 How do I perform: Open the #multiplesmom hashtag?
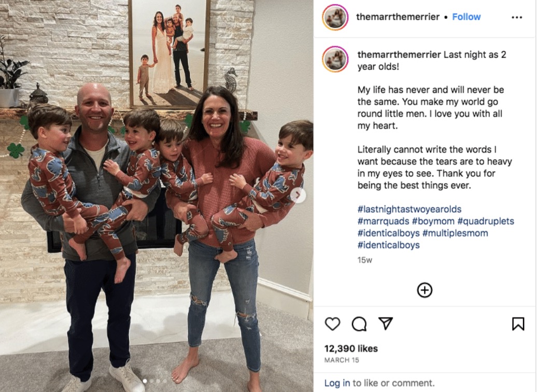click(x=455, y=233)
